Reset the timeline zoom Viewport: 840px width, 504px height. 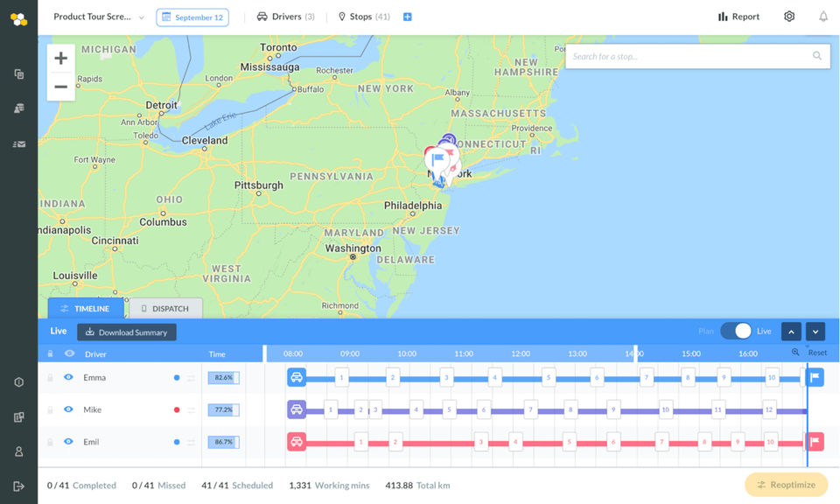click(817, 353)
